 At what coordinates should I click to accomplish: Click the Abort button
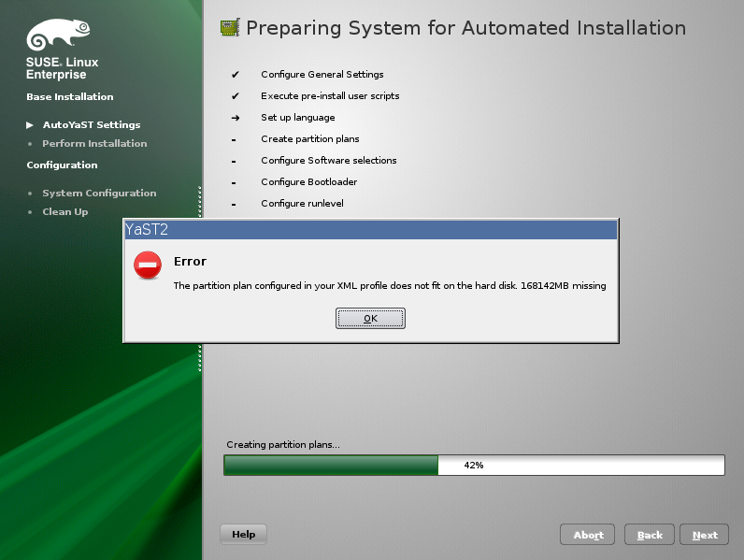click(587, 535)
